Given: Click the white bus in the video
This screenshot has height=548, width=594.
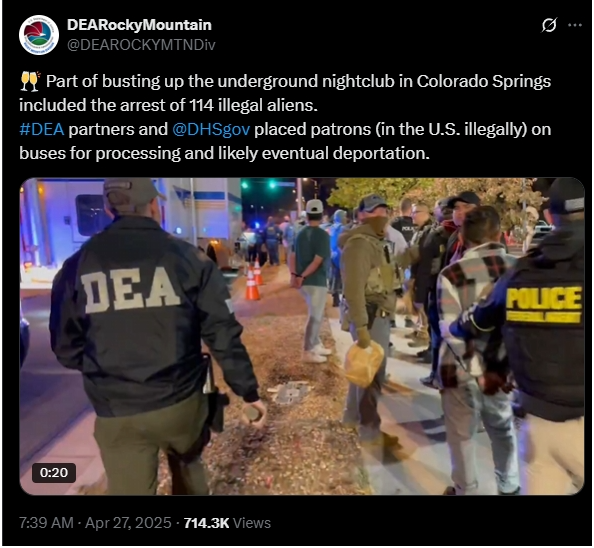Looking at the screenshot, I should click(x=131, y=220).
